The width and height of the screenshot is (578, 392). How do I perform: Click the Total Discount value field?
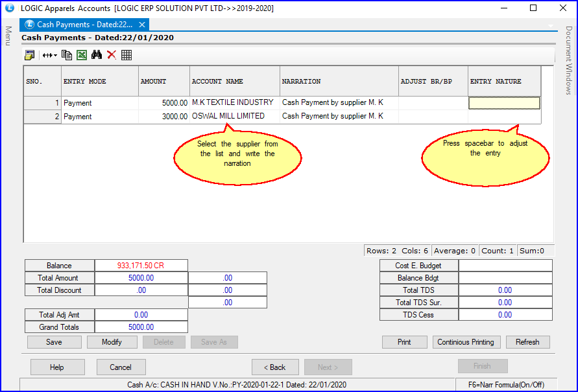click(141, 290)
